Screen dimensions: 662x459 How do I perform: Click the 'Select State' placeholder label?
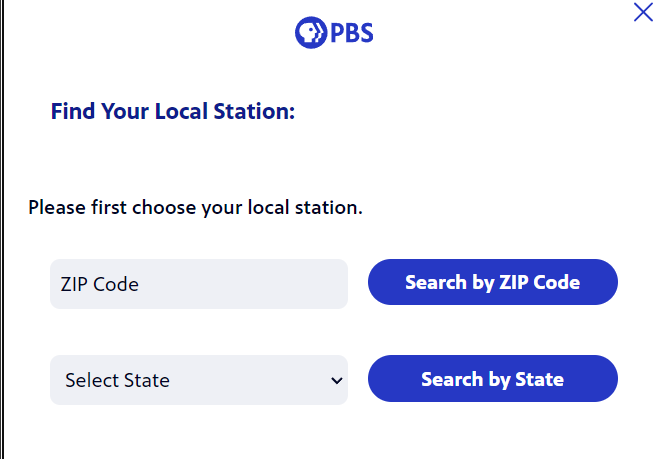117,380
